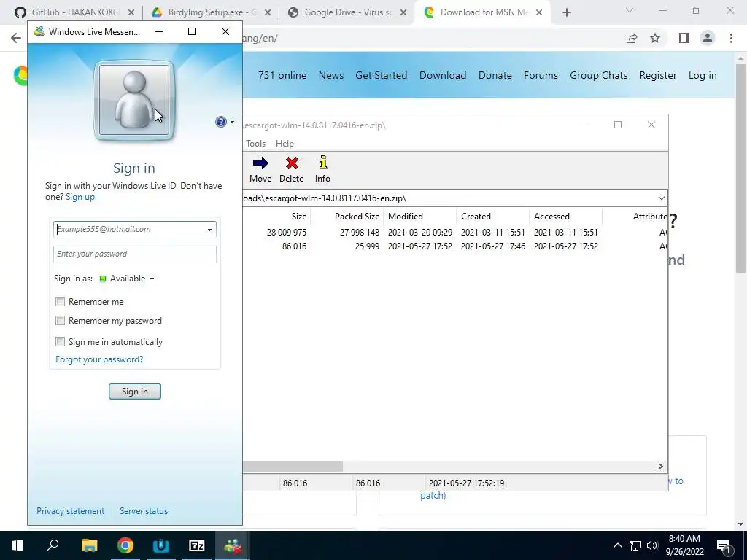The height and width of the screenshot is (560, 747).
Task: Open File Explorer from taskbar
Action: click(x=89, y=545)
